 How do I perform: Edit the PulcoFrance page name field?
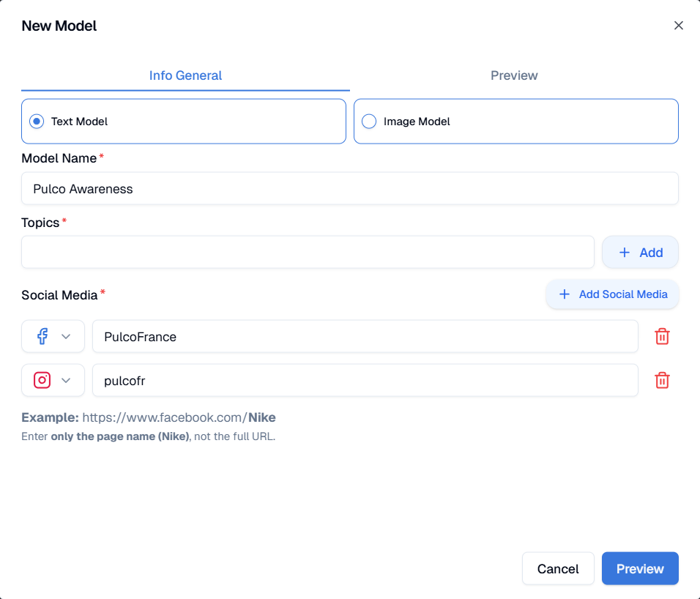(x=365, y=336)
